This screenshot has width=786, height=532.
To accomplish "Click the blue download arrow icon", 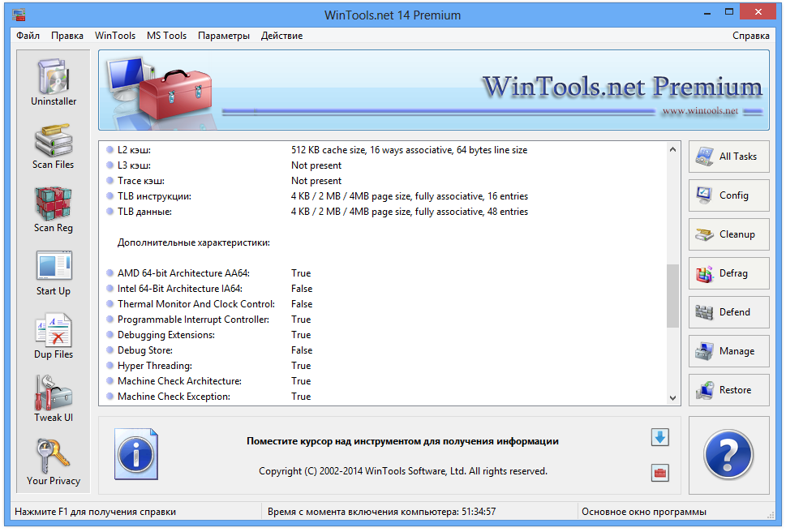I will [x=659, y=437].
